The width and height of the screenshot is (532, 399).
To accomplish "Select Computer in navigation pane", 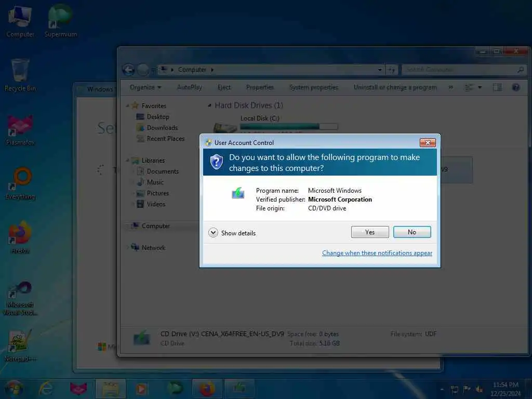I will pyautogui.click(x=155, y=226).
